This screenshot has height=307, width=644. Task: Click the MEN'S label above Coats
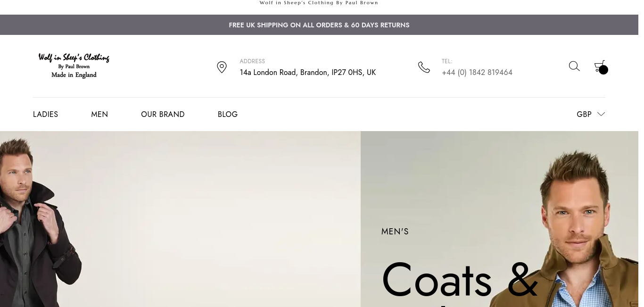(x=395, y=232)
